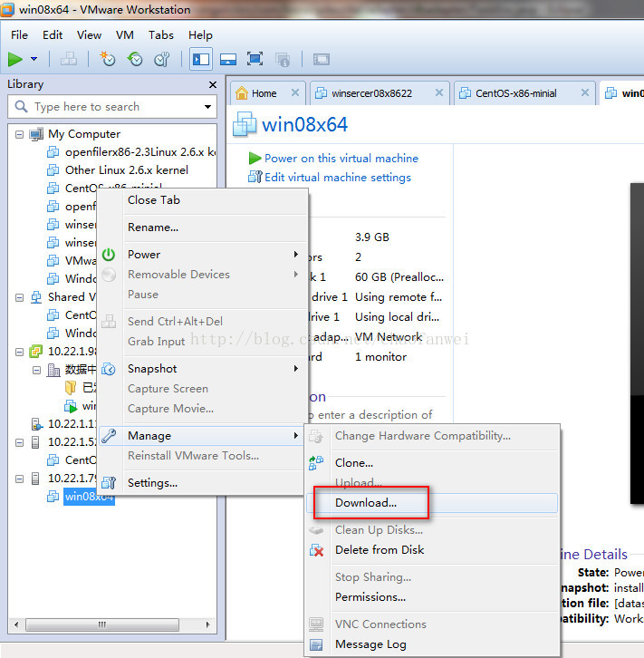Toggle the thumbnail bar view icon
The image size is (644, 658).
[228, 59]
